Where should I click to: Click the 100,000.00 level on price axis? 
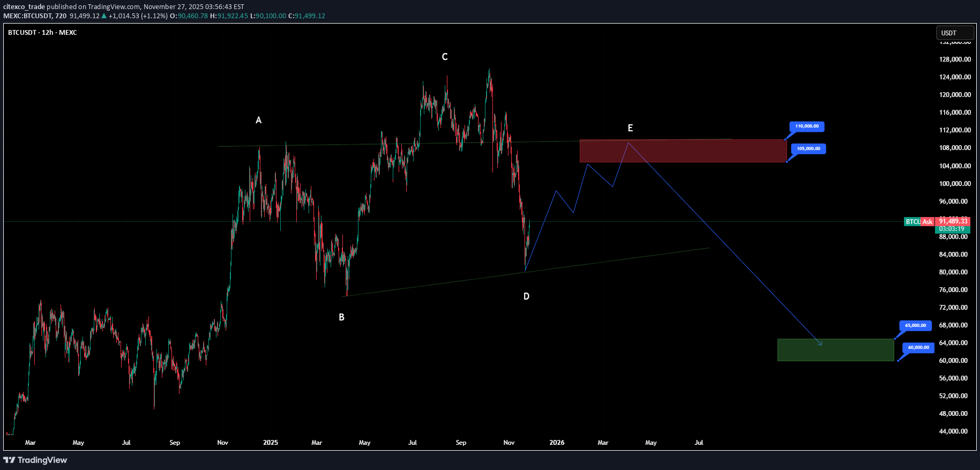pyautogui.click(x=955, y=184)
